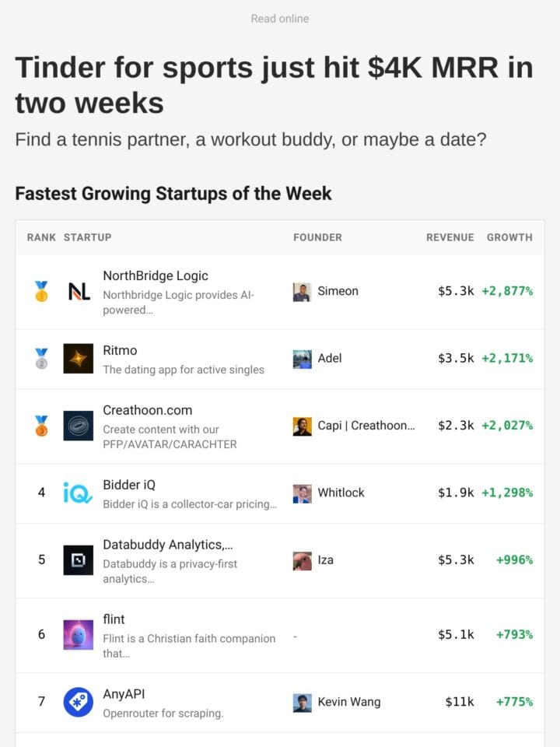Open the flint purple egg logo
This screenshot has width=560, height=747.
78,635
